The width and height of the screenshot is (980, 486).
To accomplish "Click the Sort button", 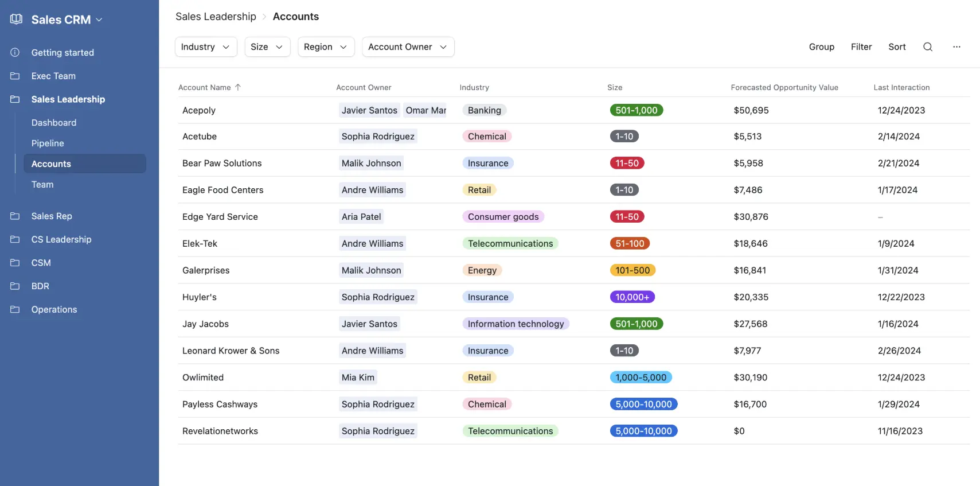I will point(897,47).
